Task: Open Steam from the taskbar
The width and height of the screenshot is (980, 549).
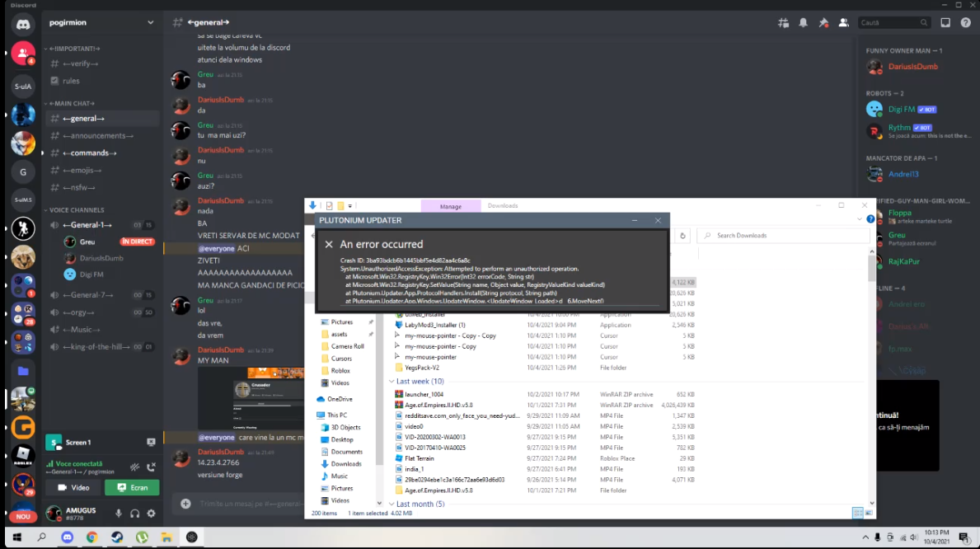Action: [x=117, y=537]
